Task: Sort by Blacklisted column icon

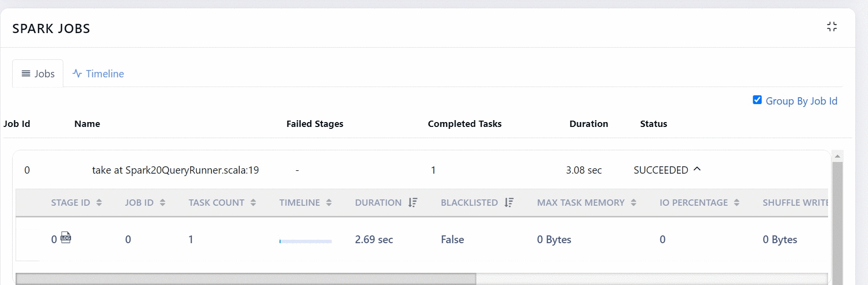Action: [x=509, y=203]
